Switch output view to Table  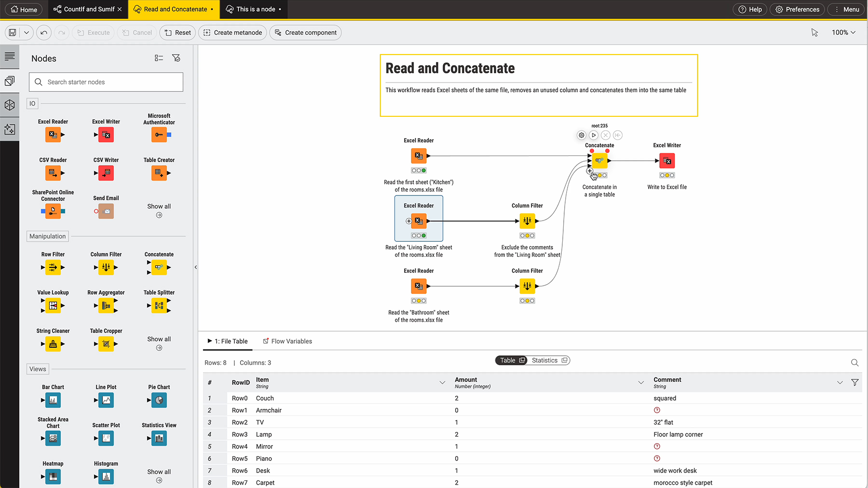coord(511,361)
